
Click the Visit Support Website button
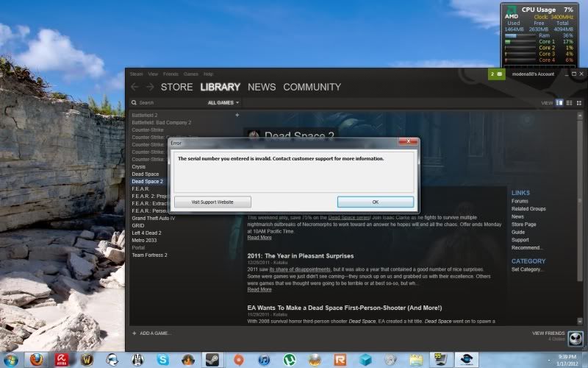point(212,202)
